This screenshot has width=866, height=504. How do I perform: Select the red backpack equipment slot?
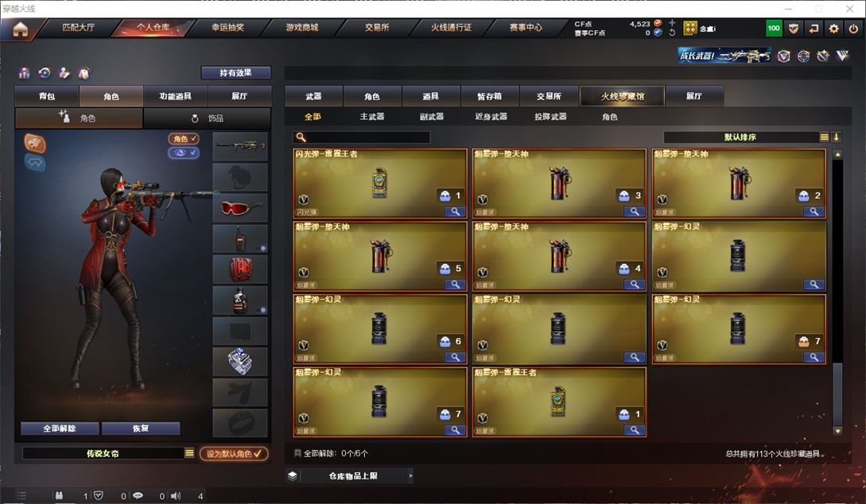point(240,269)
